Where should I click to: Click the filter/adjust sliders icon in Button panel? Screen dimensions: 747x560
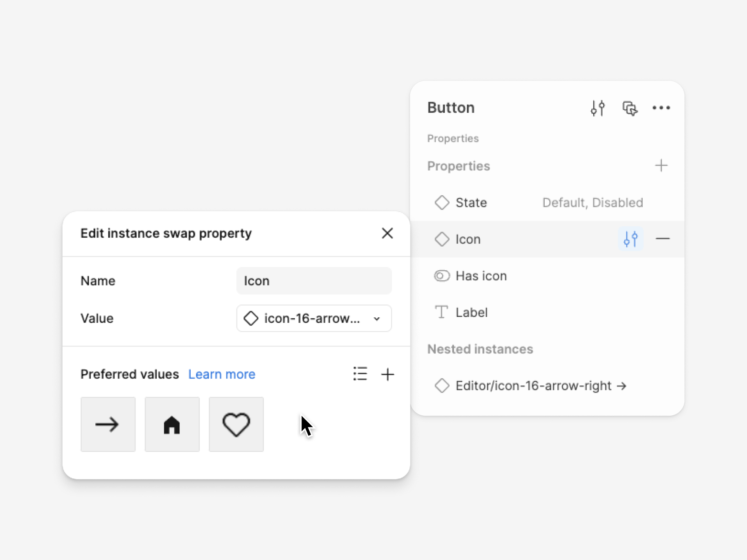pos(598,108)
